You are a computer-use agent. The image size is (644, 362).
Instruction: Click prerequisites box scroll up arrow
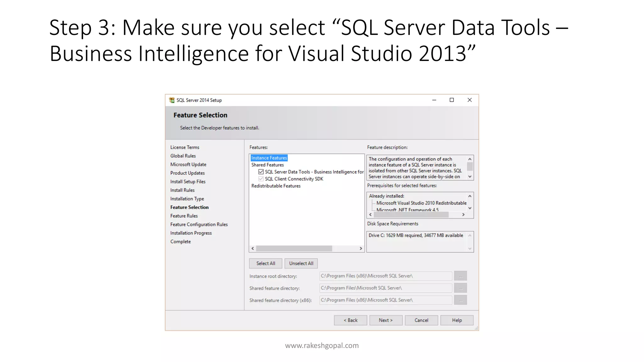470,196
